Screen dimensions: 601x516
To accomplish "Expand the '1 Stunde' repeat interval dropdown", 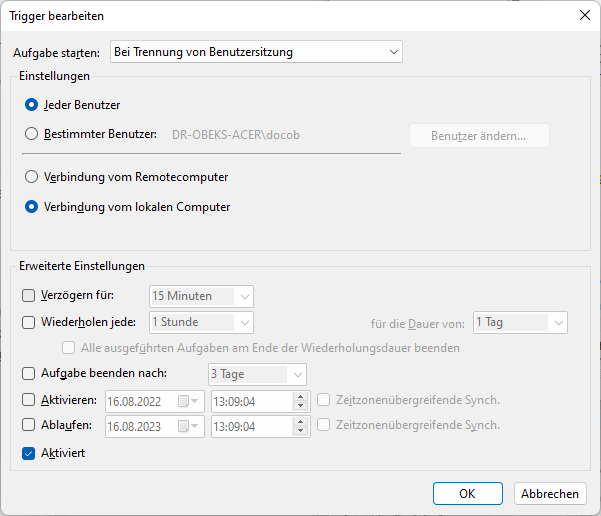I will coord(201,322).
